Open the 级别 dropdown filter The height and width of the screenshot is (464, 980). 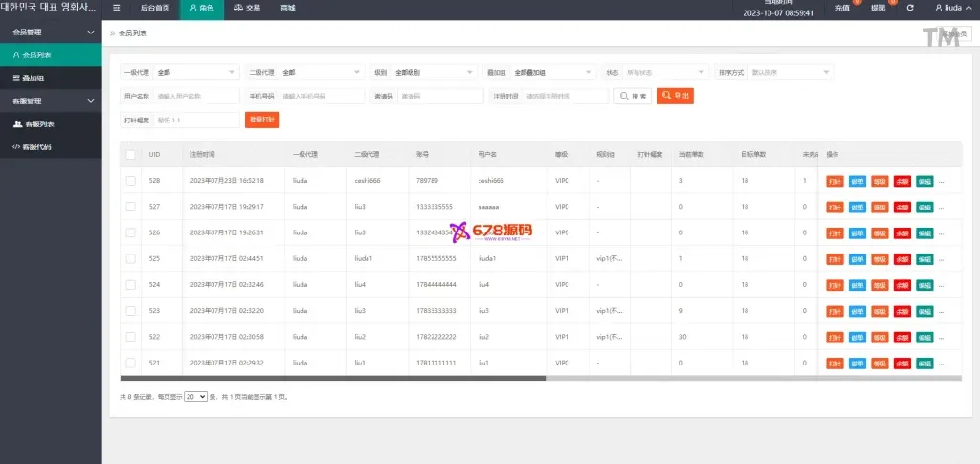(434, 72)
